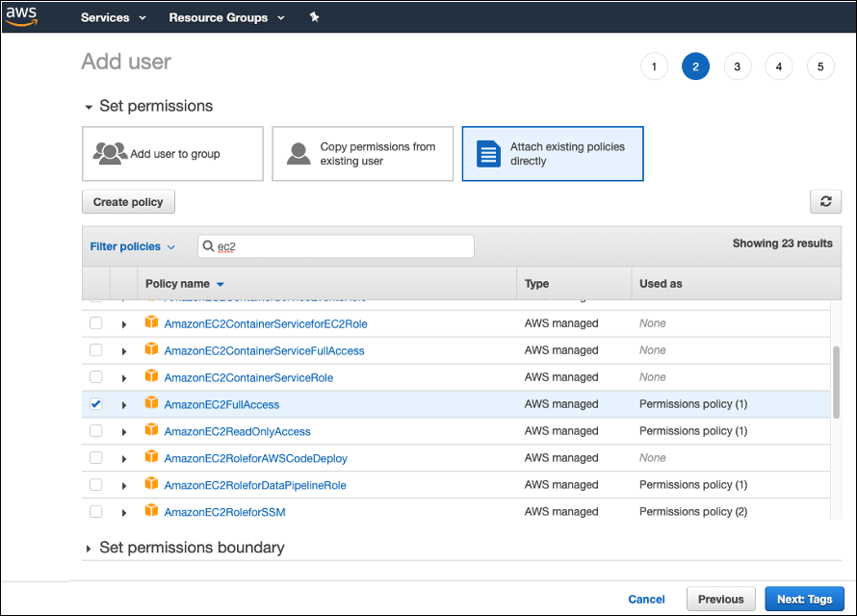Click the Previous button

[x=721, y=599]
